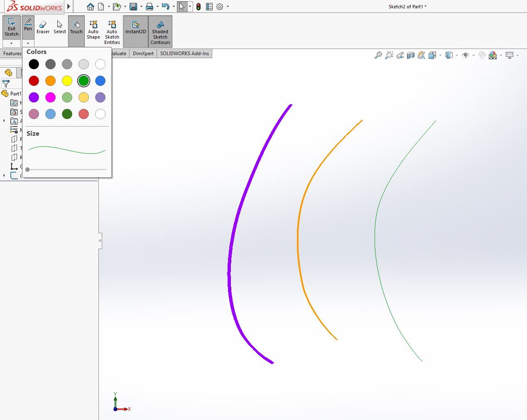Viewport: 527px width, 420px height.
Task: Toggle Touch input mode
Action: coord(76,31)
